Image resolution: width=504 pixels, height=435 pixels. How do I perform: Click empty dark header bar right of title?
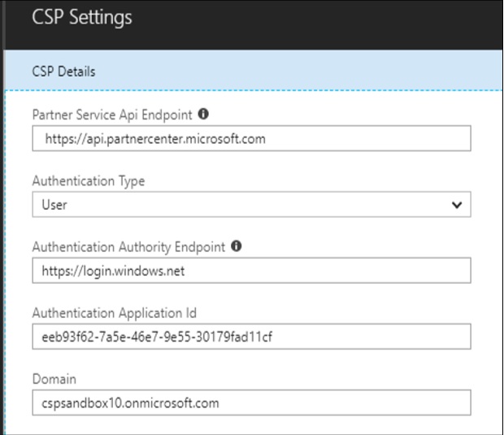(x=318, y=24)
